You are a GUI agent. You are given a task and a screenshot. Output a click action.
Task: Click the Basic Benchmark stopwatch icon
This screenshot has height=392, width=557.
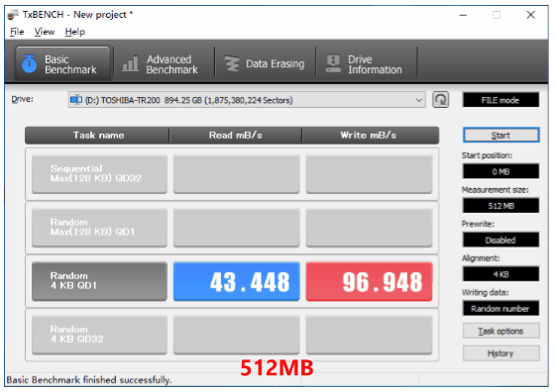coord(29,64)
